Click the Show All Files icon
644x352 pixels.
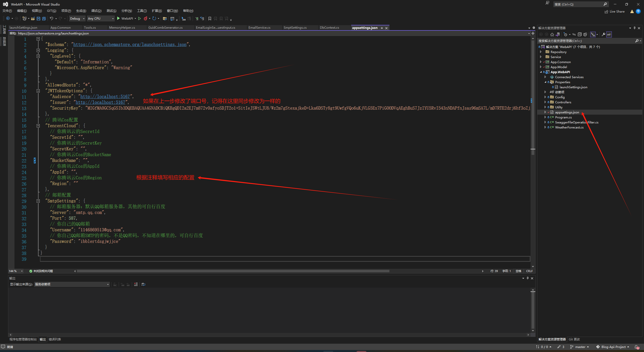click(x=585, y=34)
